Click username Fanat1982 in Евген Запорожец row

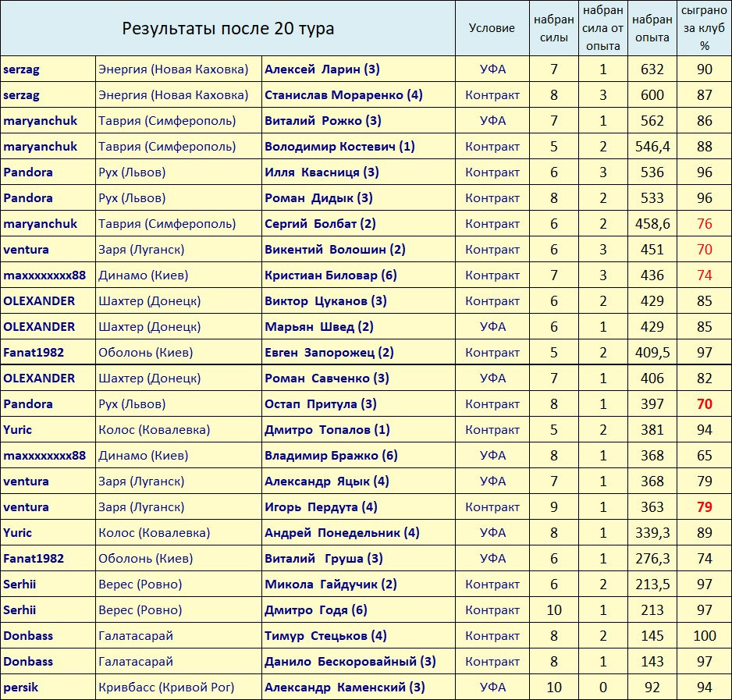[34, 353]
